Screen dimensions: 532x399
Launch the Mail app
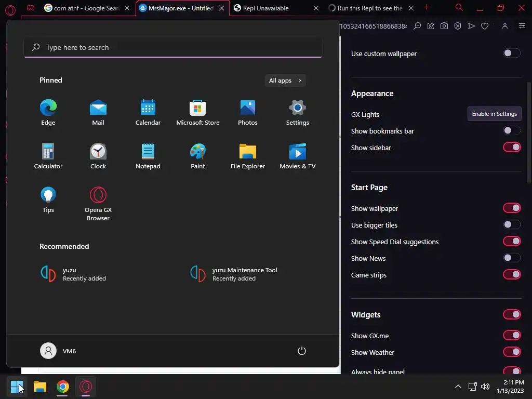(98, 112)
